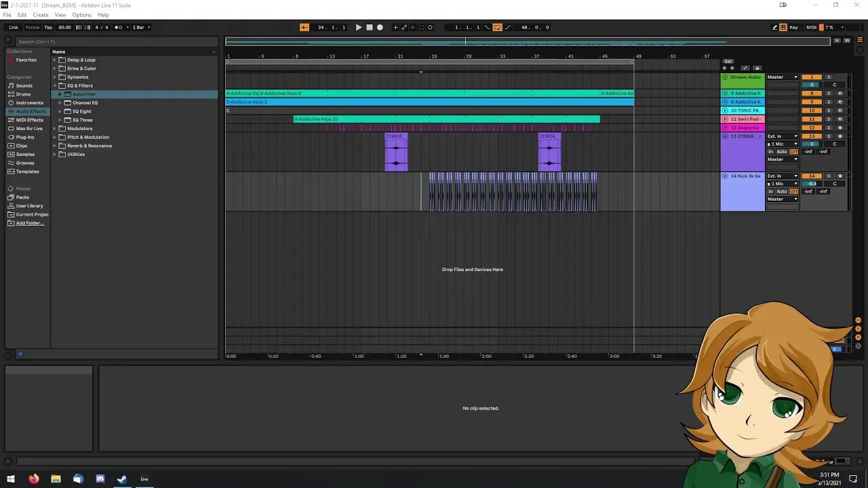This screenshot has height=488, width=868.
Task: Click the lock envelopes icon
Action: tap(757, 68)
